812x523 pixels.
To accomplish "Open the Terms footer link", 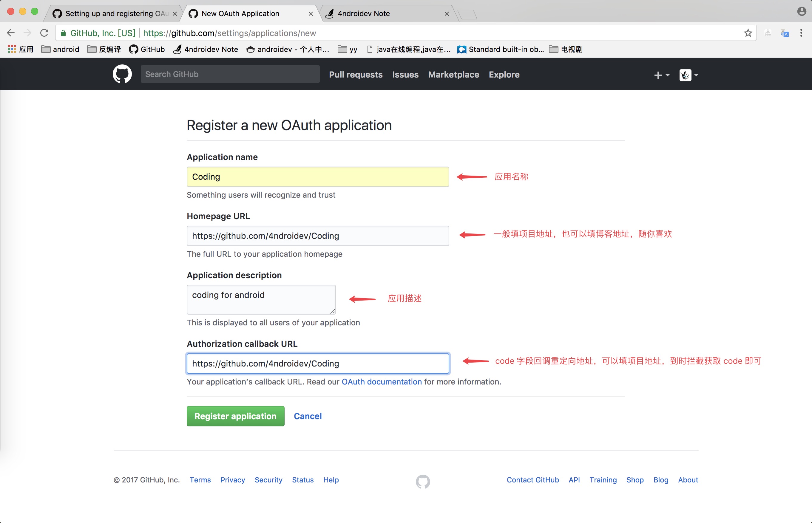I will coord(200,479).
